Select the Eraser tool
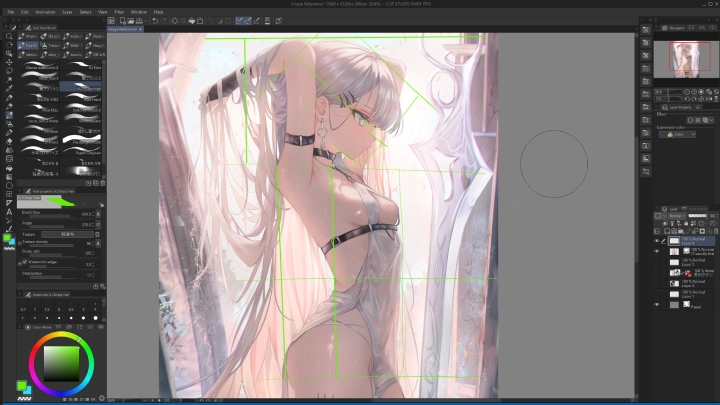 coord(9,141)
